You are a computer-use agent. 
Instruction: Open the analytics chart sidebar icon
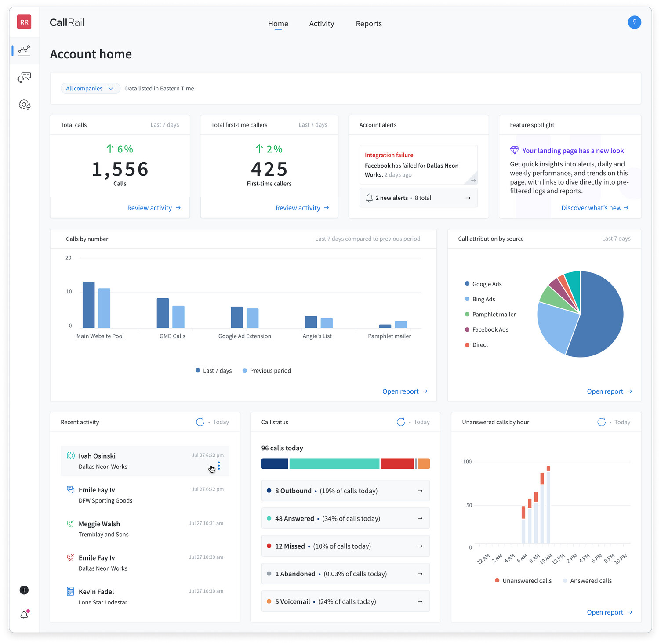[x=24, y=51]
